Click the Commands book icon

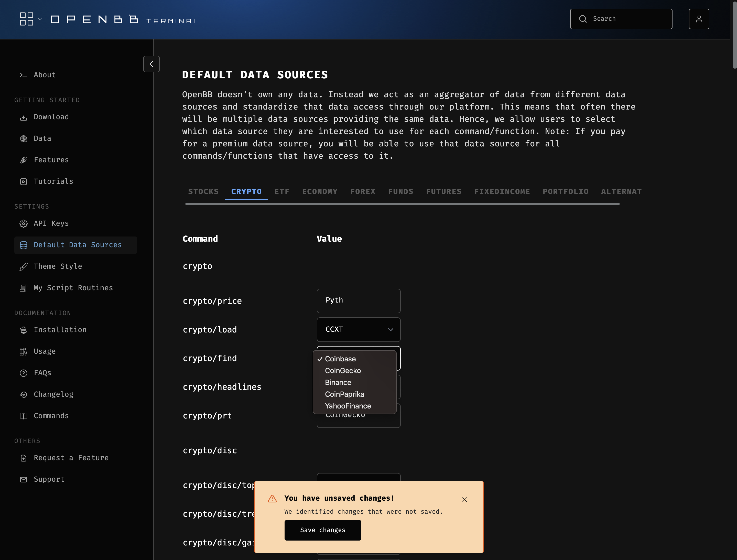(23, 416)
